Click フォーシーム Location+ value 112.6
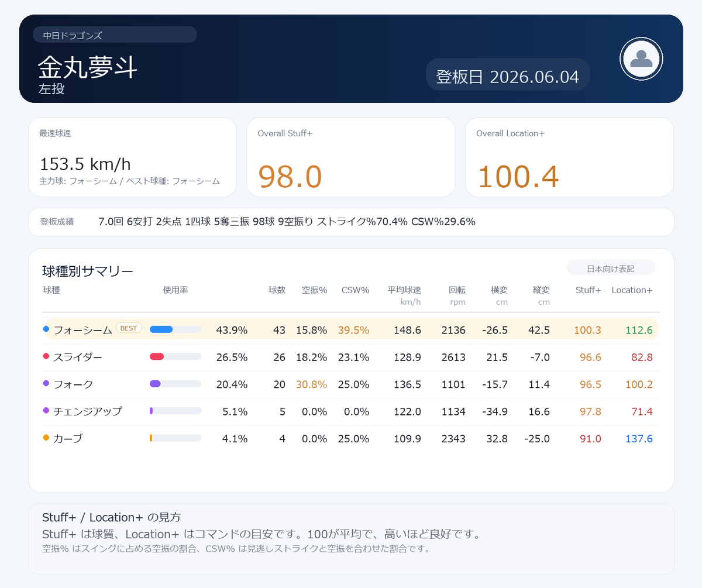The image size is (702, 588). 639,330
